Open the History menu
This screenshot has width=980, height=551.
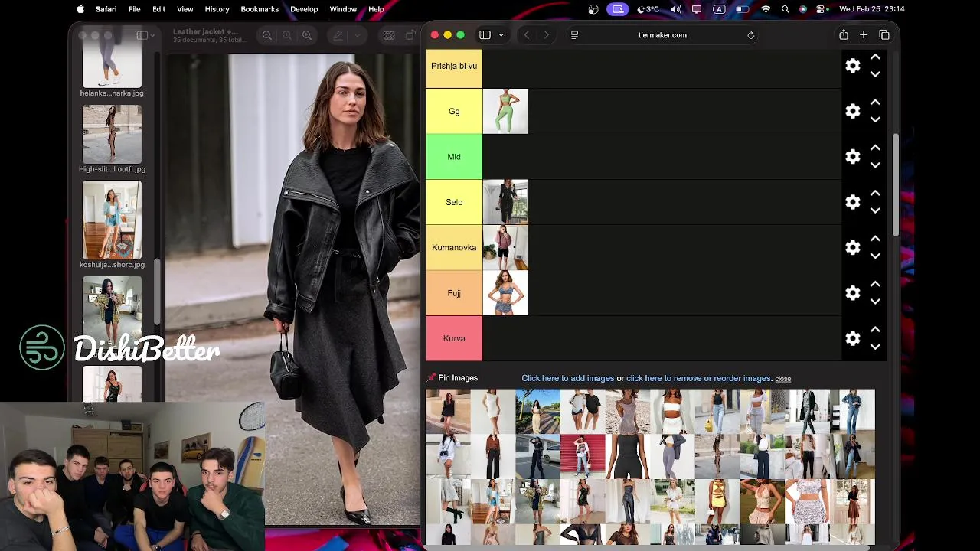217,9
